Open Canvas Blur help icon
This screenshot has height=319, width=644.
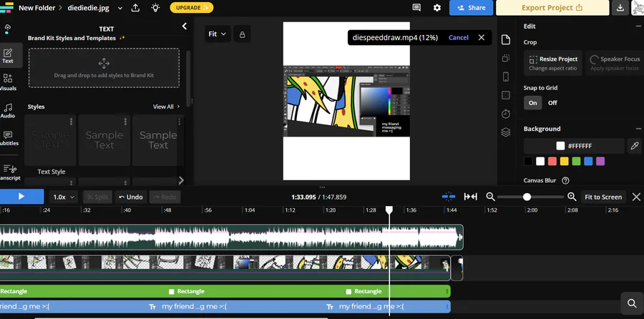tap(565, 180)
